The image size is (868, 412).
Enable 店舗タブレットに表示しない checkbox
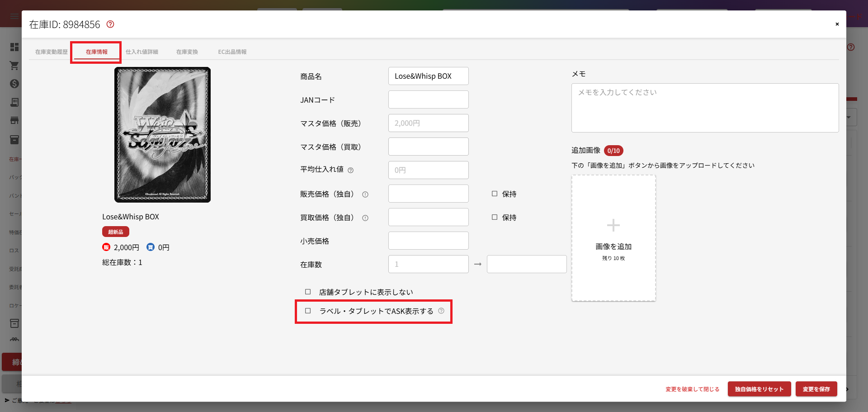coord(308,292)
